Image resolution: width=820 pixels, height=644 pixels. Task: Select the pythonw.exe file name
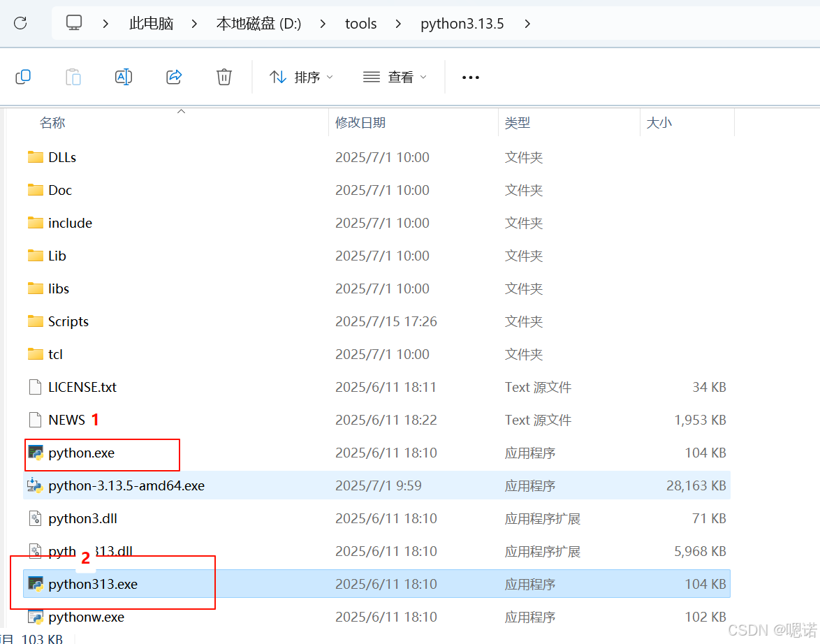tap(87, 617)
